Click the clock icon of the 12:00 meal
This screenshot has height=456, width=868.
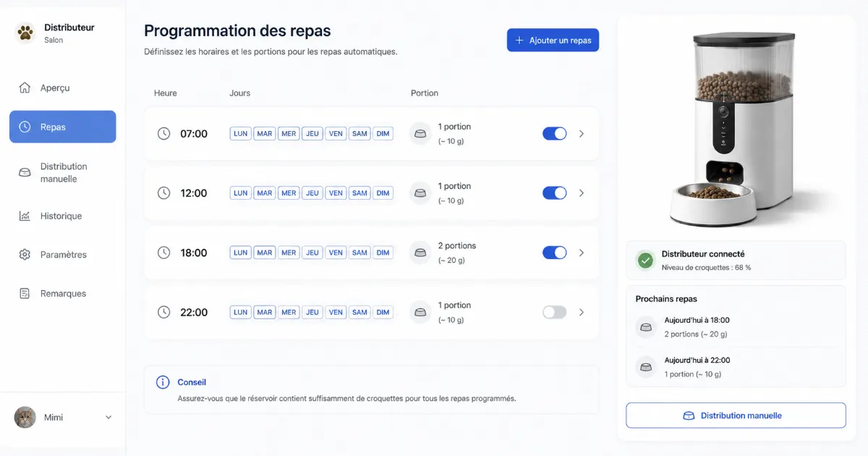pyautogui.click(x=164, y=193)
